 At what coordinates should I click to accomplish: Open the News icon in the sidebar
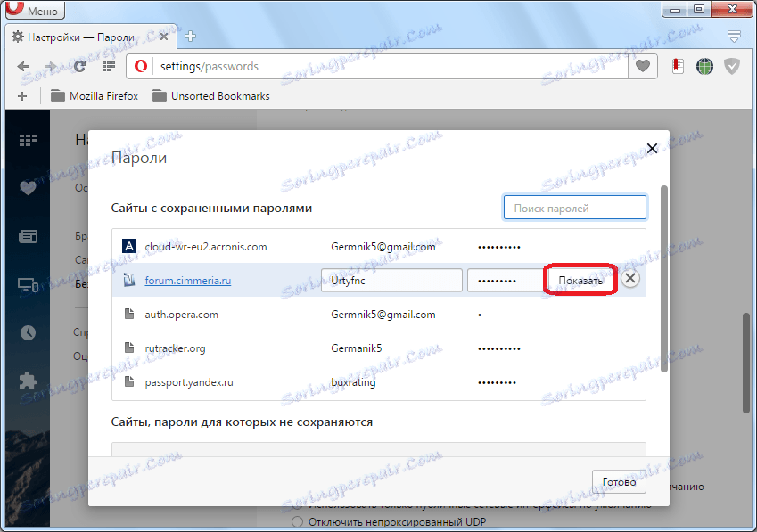[x=28, y=236]
